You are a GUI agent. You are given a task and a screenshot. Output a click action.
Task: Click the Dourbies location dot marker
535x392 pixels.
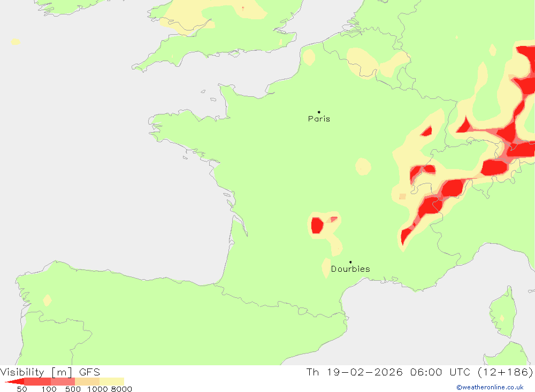(x=350, y=262)
